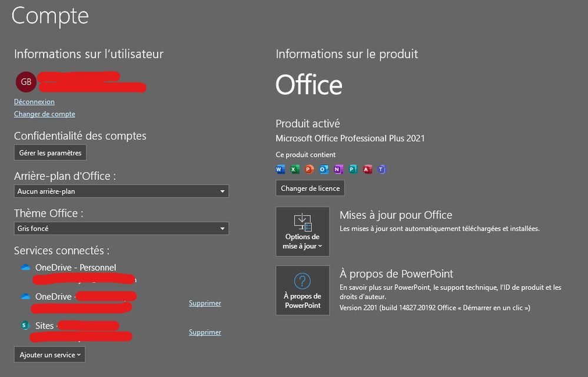Click the Outlook app icon

pyautogui.click(x=324, y=170)
